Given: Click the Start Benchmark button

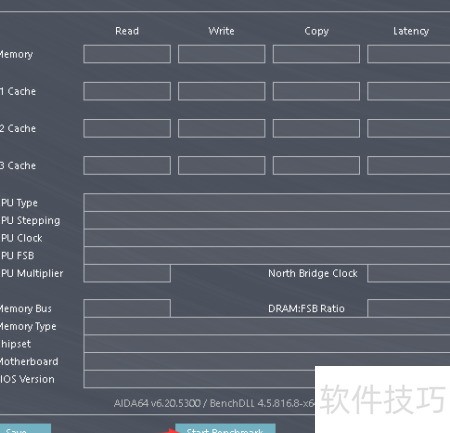Looking at the screenshot, I should [225, 429].
